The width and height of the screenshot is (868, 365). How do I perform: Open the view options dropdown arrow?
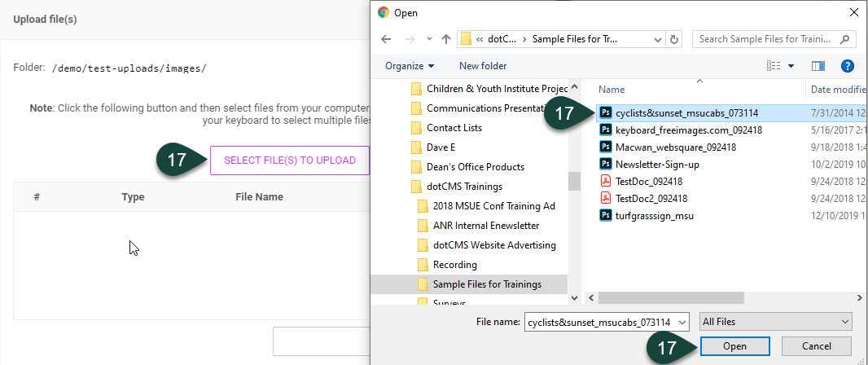[x=791, y=66]
